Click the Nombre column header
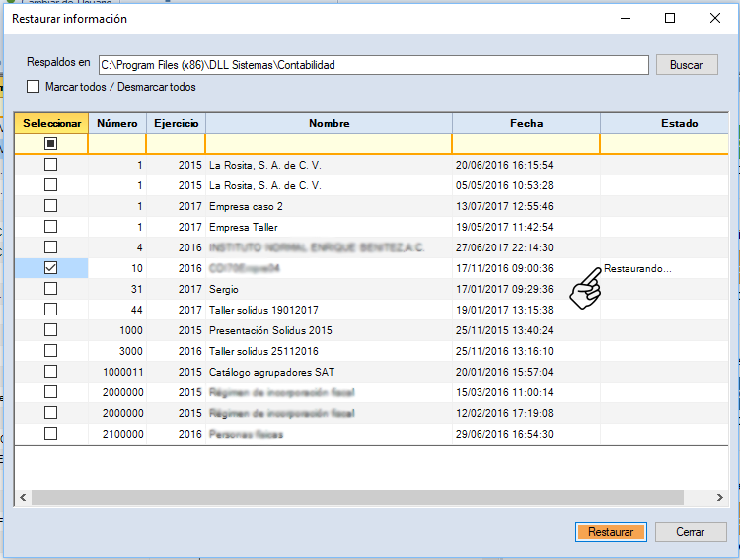This screenshot has width=740, height=560. click(329, 124)
